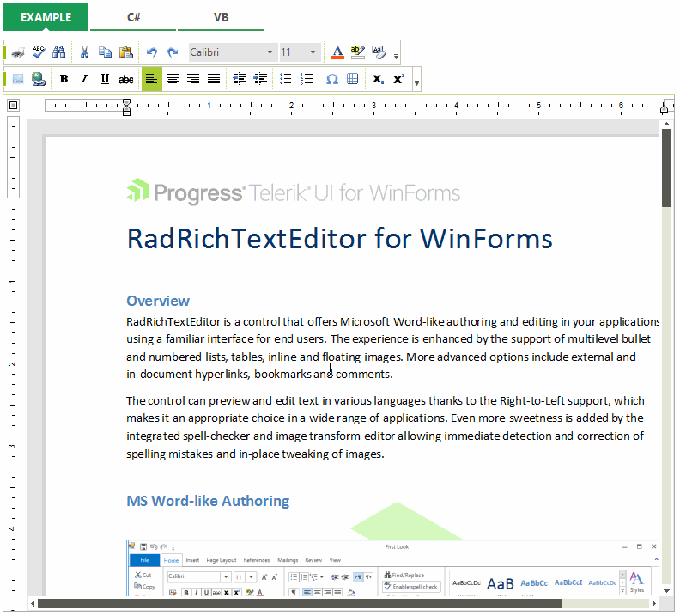Toggle underline formatting

[105, 79]
